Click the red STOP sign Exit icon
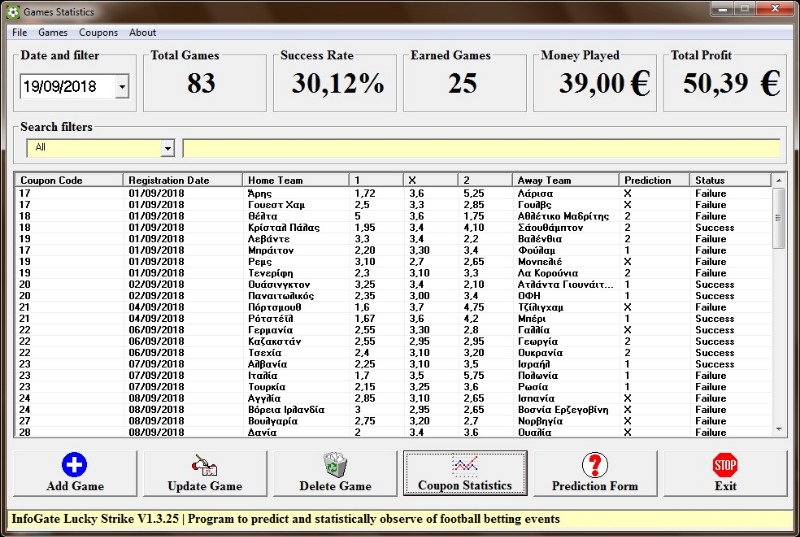 pyautogui.click(x=725, y=464)
